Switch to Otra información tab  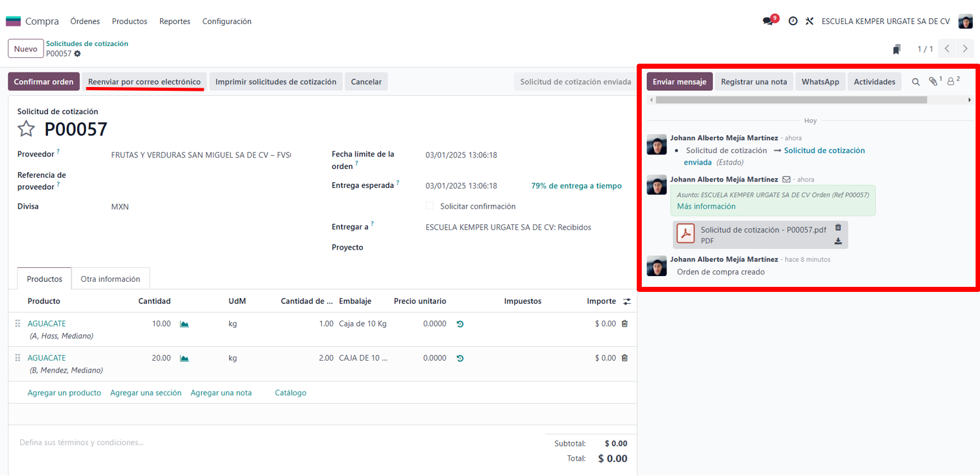(x=110, y=279)
